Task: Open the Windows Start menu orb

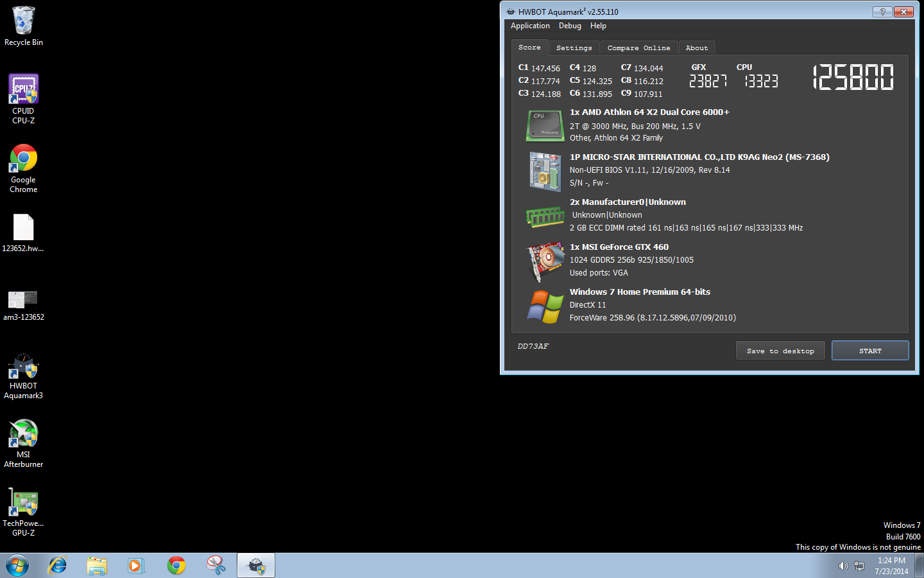Action: pos(17,565)
